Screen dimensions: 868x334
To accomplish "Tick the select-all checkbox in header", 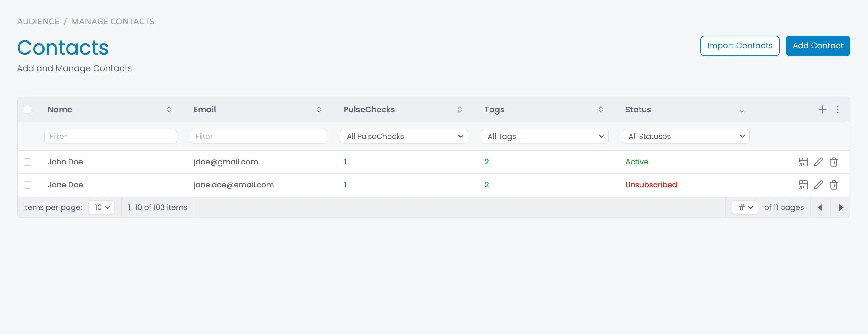I will 28,110.
